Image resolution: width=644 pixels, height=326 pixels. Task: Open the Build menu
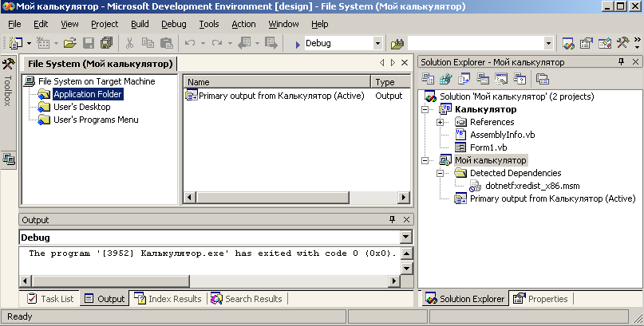(140, 24)
